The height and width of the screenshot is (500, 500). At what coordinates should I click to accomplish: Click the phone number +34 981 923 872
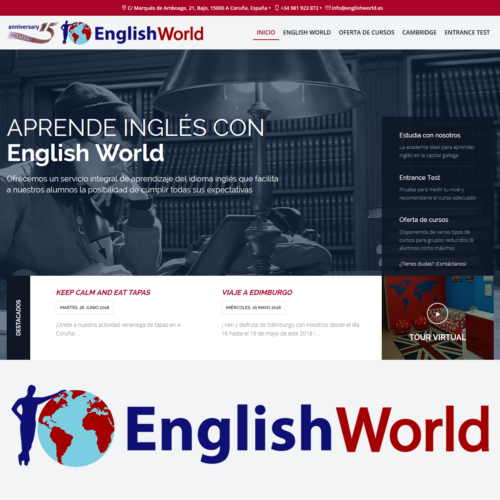pyautogui.click(x=299, y=8)
